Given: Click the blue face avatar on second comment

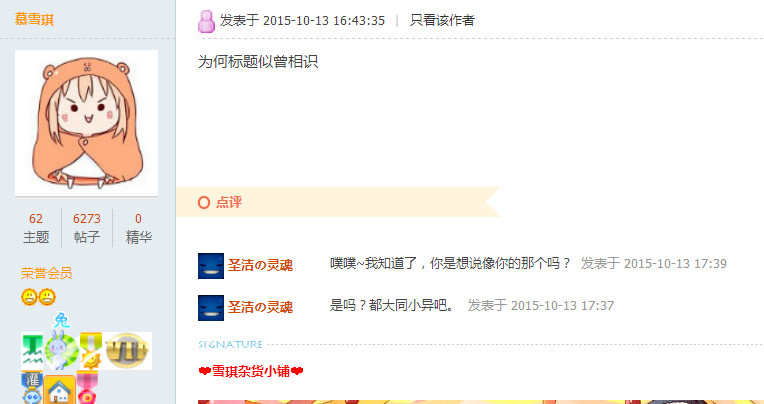Looking at the screenshot, I should point(210,308).
